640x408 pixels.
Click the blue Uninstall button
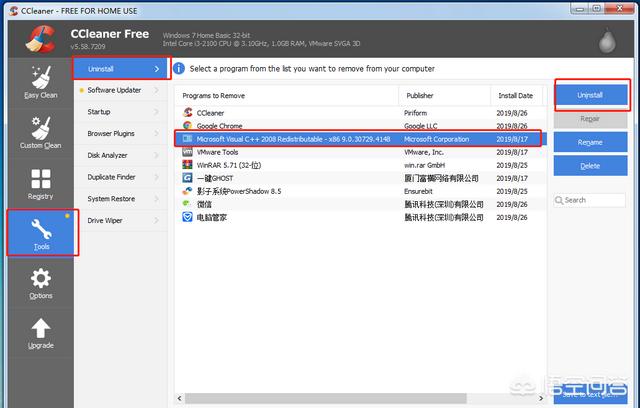tap(590, 94)
